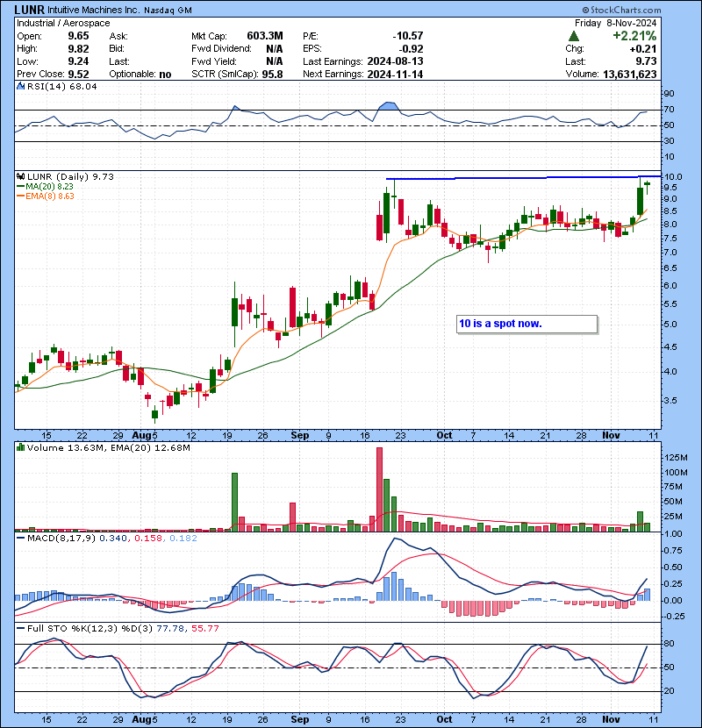This screenshot has width=702, height=728.
Task: Click the Mkt Cap value 603.3M
Action: [x=265, y=36]
